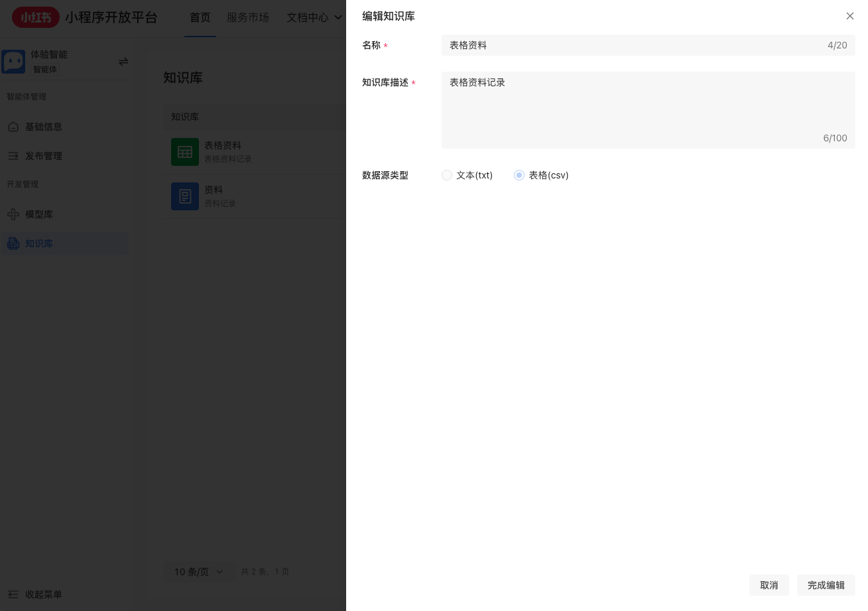
Task: Select the 文本(txt) radio button
Action: [447, 175]
